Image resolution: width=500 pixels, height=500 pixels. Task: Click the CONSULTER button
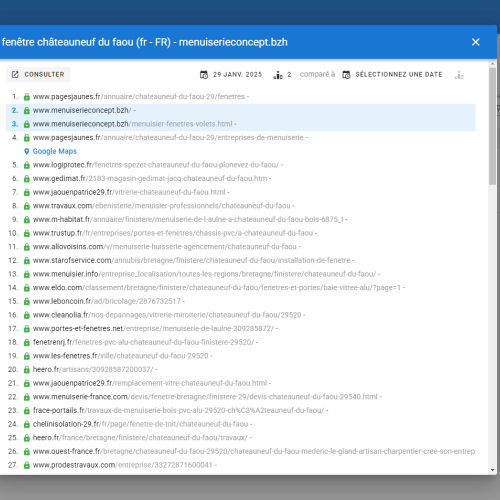point(38,74)
